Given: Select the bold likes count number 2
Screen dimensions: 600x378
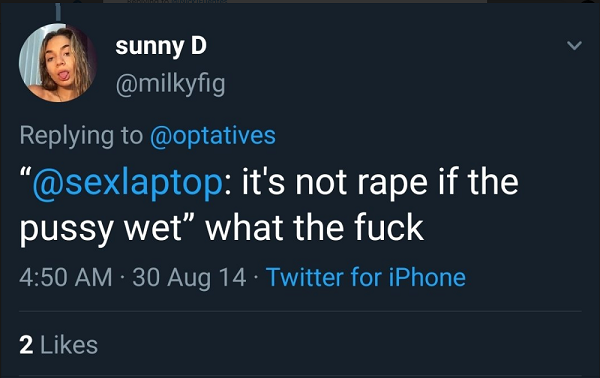Looking at the screenshot, I should [x=26, y=345].
